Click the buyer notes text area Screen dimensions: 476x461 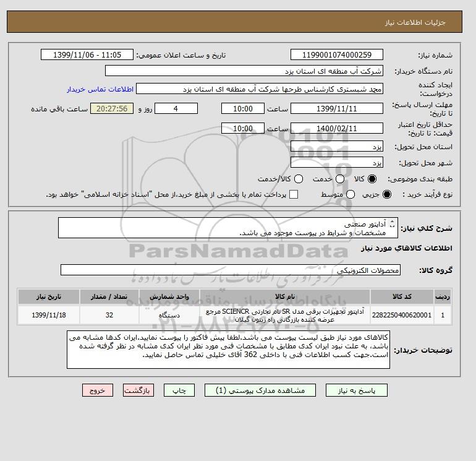228,350
